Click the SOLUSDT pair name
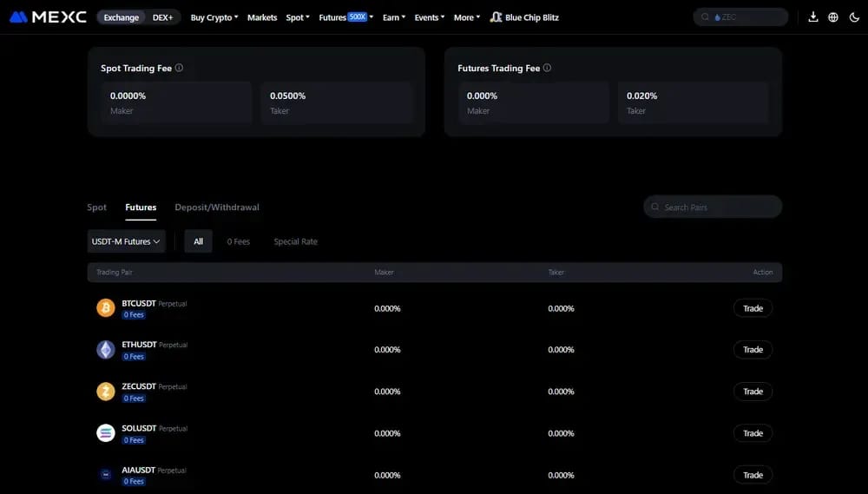 pyautogui.click(x=140, y=428)
